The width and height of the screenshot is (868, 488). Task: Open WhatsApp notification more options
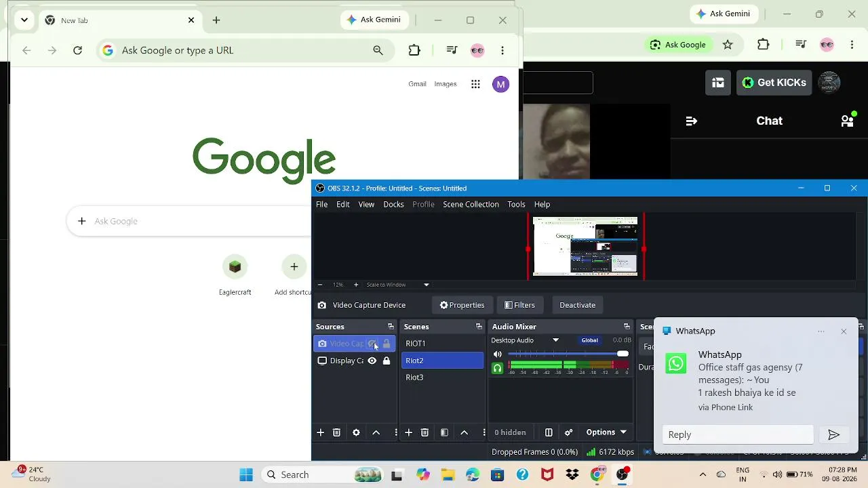click(x=821, y=331)
